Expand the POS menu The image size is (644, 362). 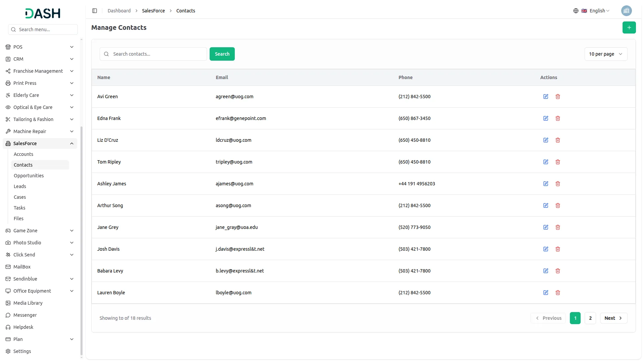(x=40, y=47)
